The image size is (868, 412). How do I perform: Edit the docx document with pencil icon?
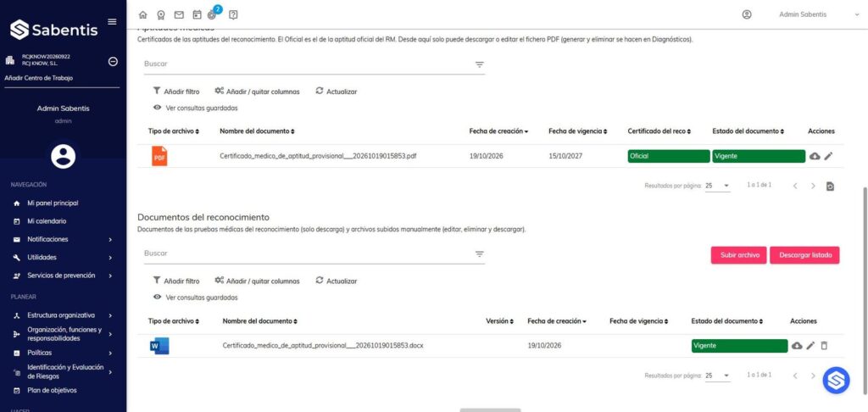[x=810, y=346]
